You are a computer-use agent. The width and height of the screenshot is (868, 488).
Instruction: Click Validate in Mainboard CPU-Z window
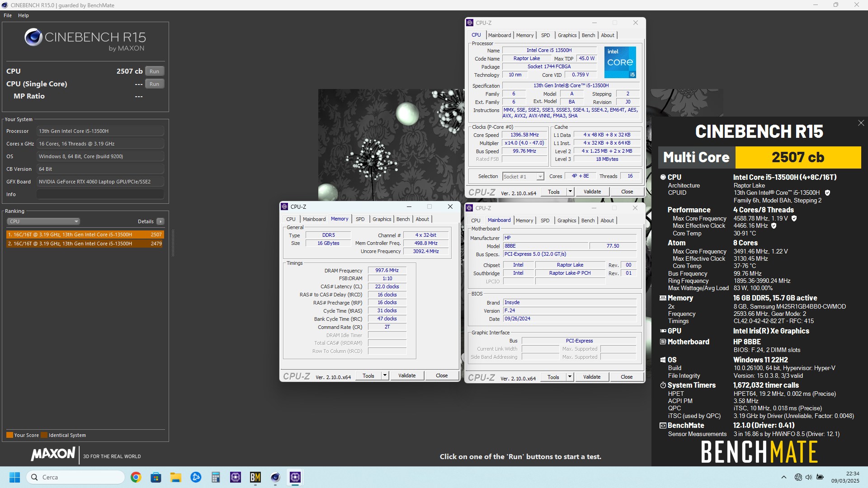592,377
